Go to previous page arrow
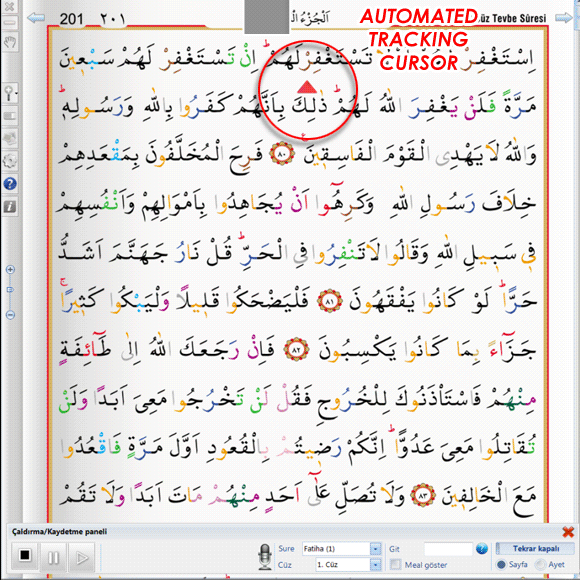The image size is (580, 580). pyautogui.click(x=36, y=17)
